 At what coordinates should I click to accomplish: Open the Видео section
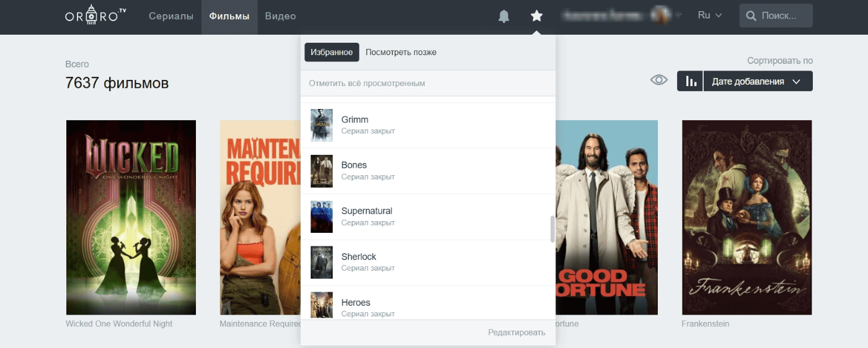click(280, 16)
